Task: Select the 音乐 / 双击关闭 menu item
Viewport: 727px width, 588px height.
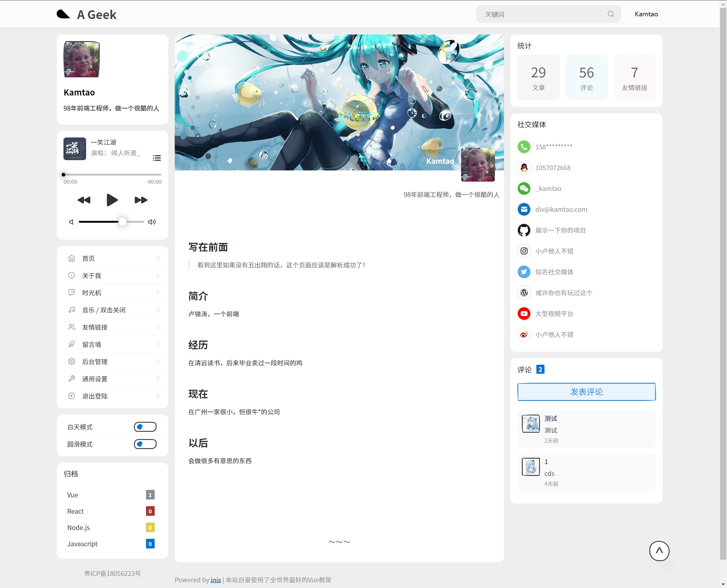Action: tap(112, 310)
